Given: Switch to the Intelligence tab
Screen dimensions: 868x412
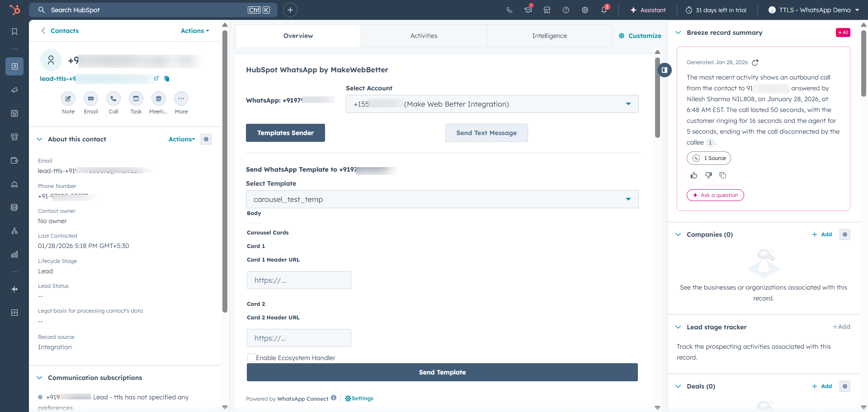Looking at the screenshot, I should click(549, 36).
